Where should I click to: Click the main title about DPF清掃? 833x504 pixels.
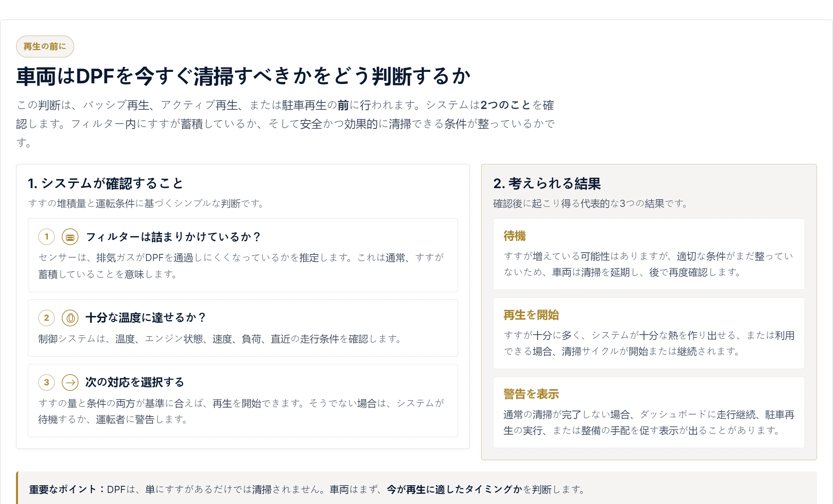pyautogui.click(x=243, y=76)
